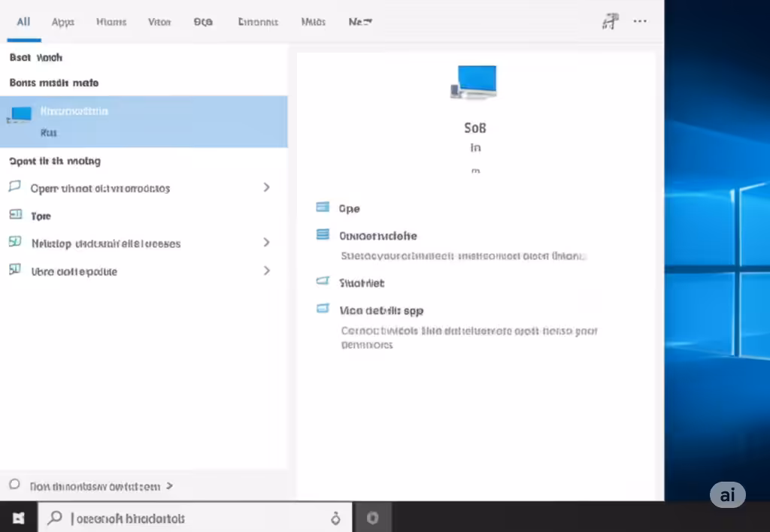Click the 'Rus' subtitle of best match
The width and height of the screenshot is (770, 532).
(x=49, y=133)
